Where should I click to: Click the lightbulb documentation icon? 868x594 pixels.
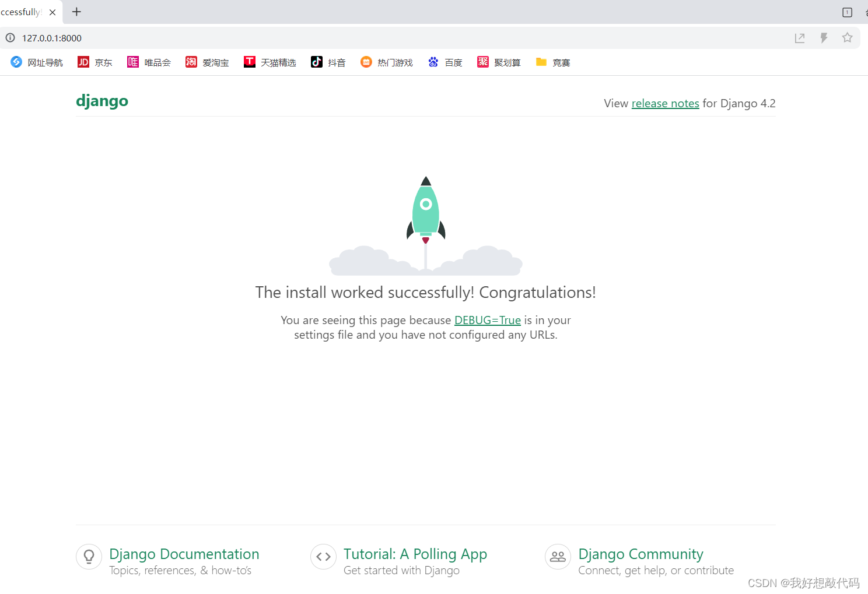89,557
